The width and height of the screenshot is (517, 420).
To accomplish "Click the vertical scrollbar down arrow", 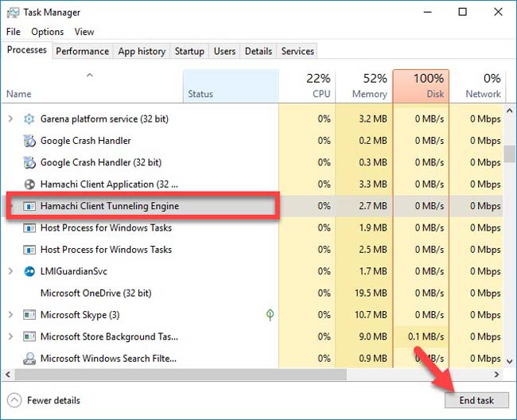I will (510, 362).
